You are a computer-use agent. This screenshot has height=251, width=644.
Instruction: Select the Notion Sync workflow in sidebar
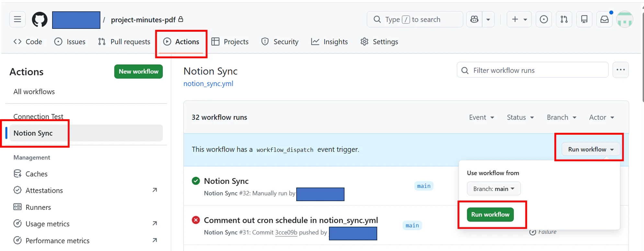tap(86, 133)
